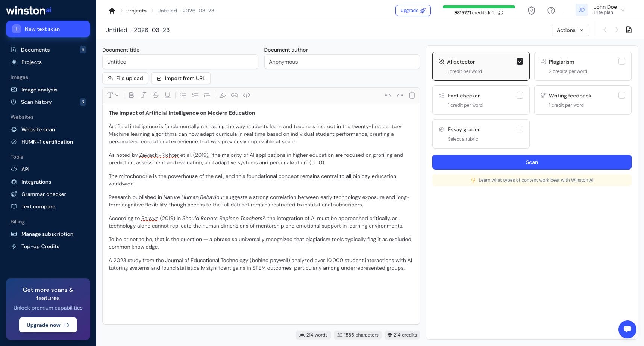Go to next document arrow
Screen dimensions: 644x346
[x=617, y=30]
